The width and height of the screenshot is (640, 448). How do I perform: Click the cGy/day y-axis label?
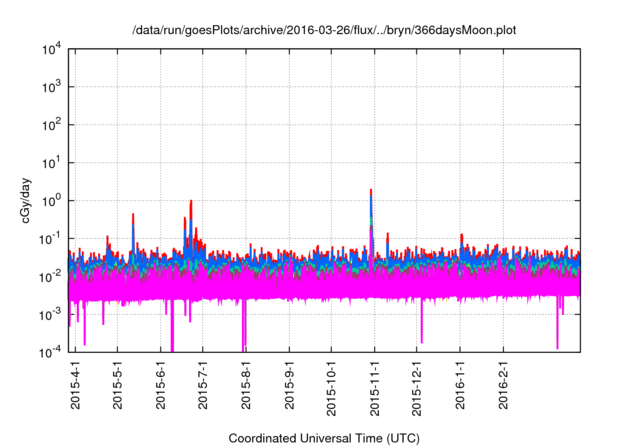30,201
